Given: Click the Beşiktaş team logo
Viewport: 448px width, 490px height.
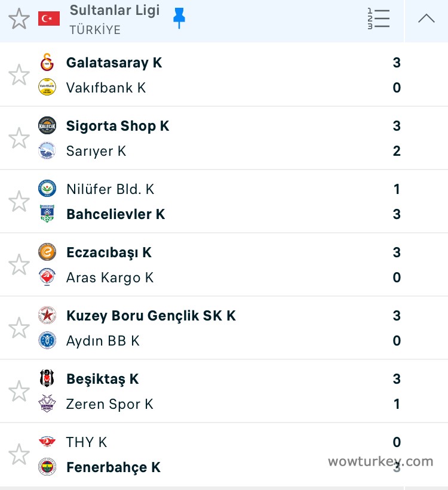Looking at the screenshot, I should coord(47,379).
